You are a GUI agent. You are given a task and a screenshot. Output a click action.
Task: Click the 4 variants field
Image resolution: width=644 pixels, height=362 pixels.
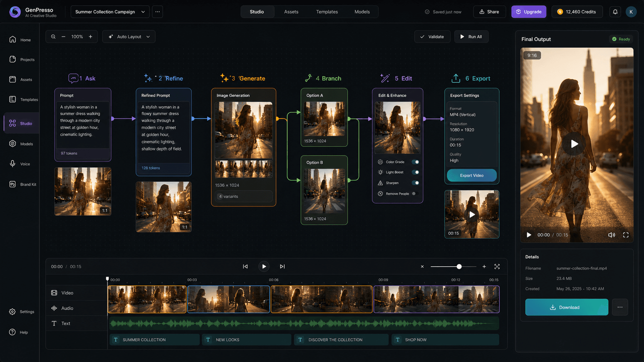click(x=244, y=196)
